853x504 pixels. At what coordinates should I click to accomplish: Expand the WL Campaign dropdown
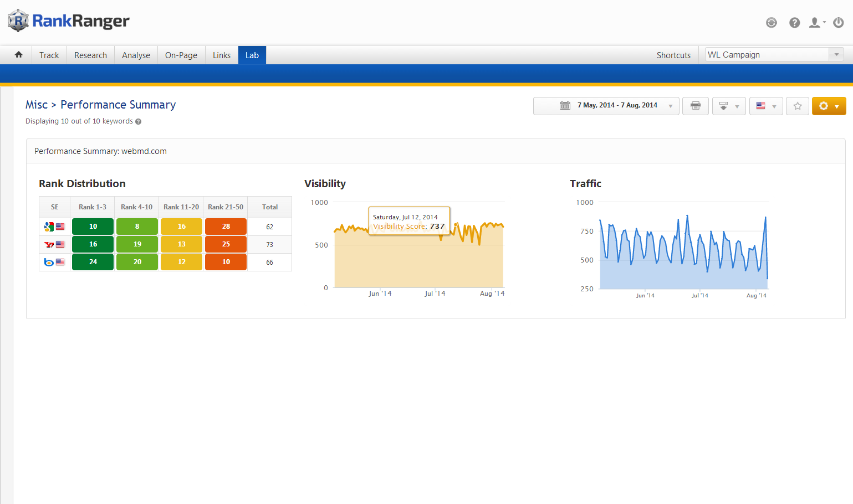tap(836, 55)
